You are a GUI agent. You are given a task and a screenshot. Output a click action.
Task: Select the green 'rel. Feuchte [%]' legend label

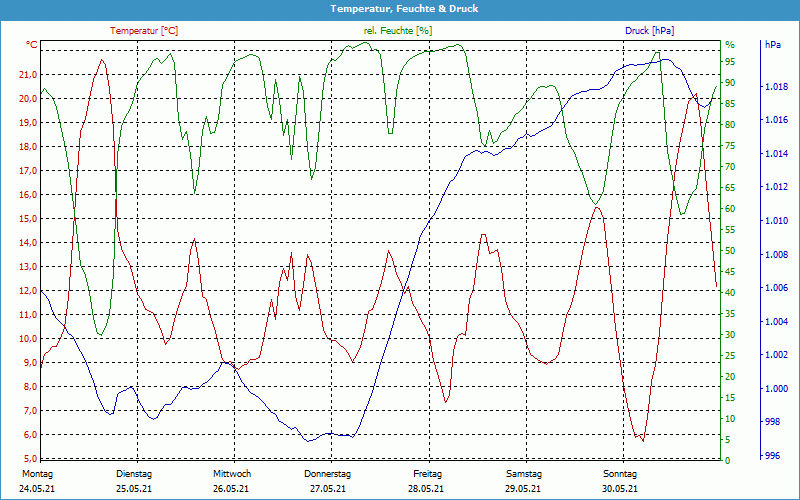(x=398, y=31)
